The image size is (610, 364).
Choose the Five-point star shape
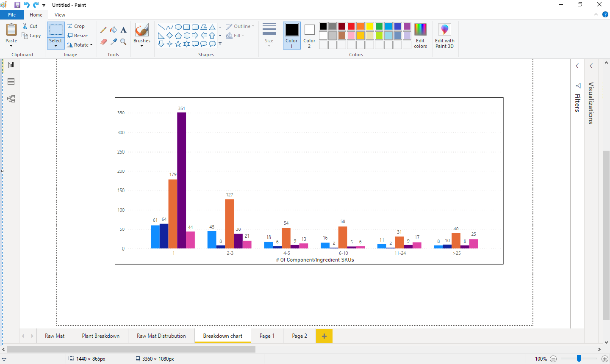click(x=178, y=44)
